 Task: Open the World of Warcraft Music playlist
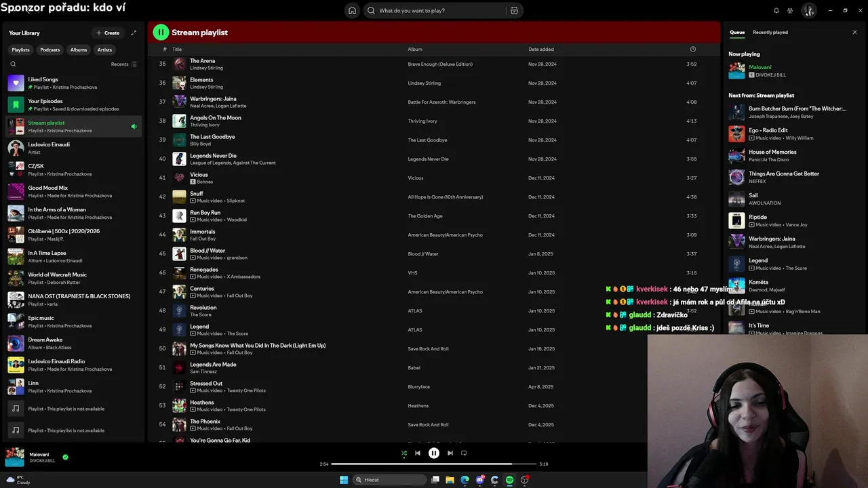tap(75, 278)
